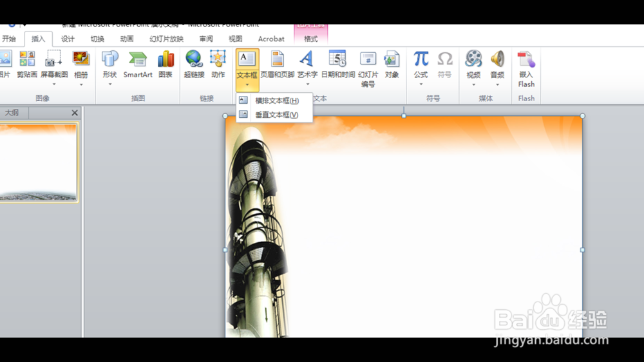Insert 幻灯片编号 slide number
Viewport: 644px width, 362px height.
pyautogui.click(x=368, y=69)
